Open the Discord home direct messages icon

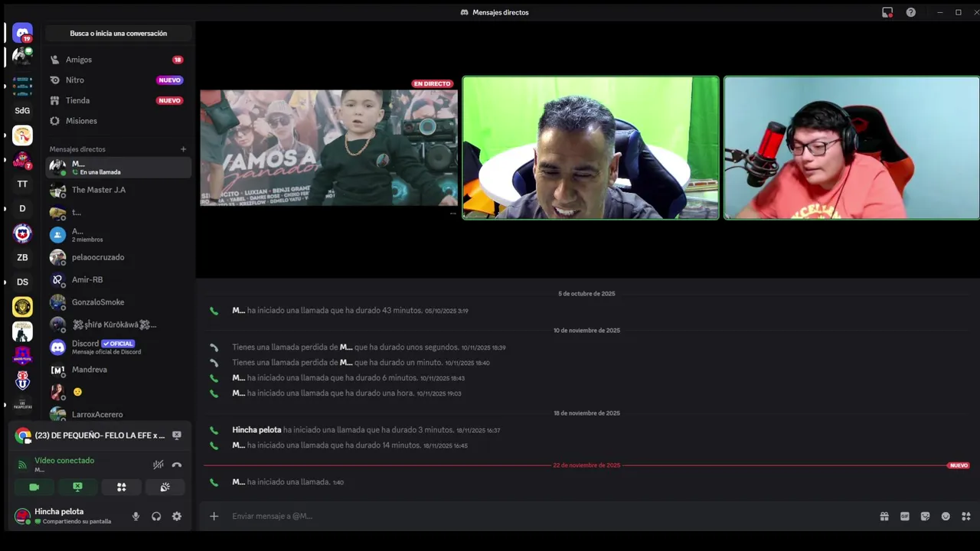pos(22,33)
